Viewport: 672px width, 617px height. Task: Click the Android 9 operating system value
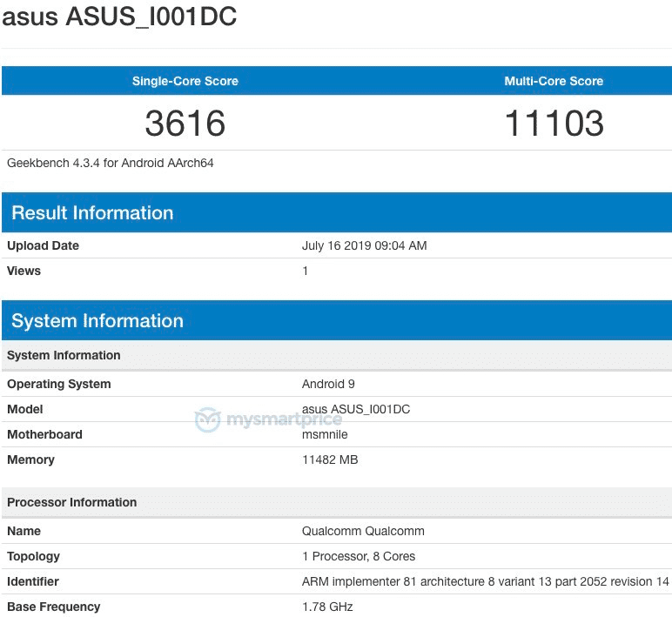pos(328,384)
